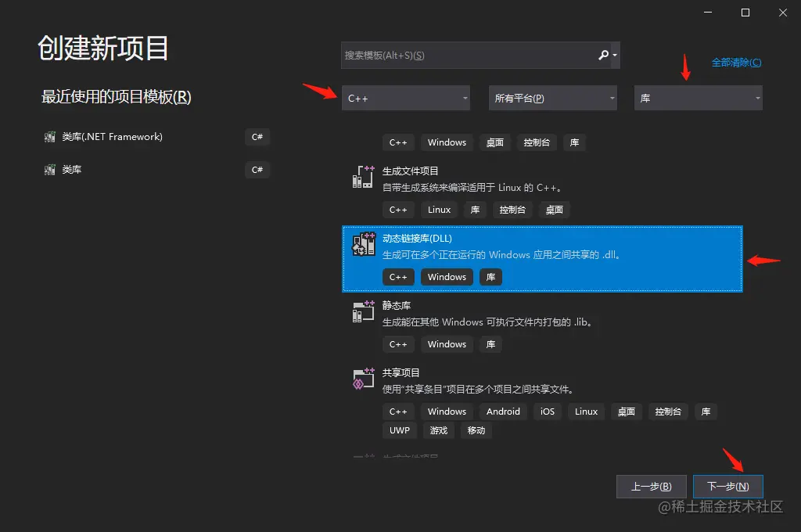The height and width of the screenshot is (532, 801).
Task: Click the C# badge next to 类库
Action: pyautogui.click(x=257, y=169)
